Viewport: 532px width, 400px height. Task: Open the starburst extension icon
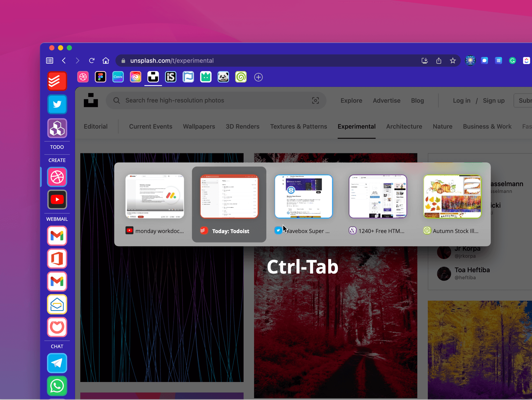tap(470, 61)
